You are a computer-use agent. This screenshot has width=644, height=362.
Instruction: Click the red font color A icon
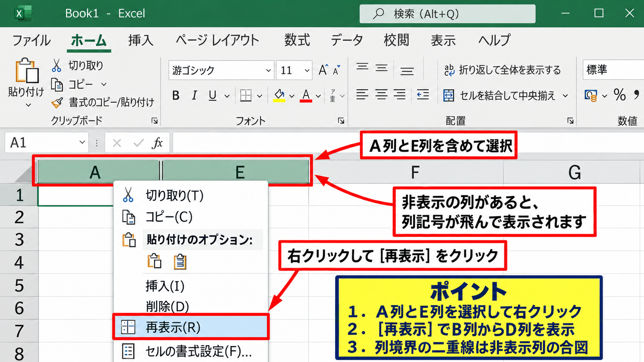click(x=306, y=95)
